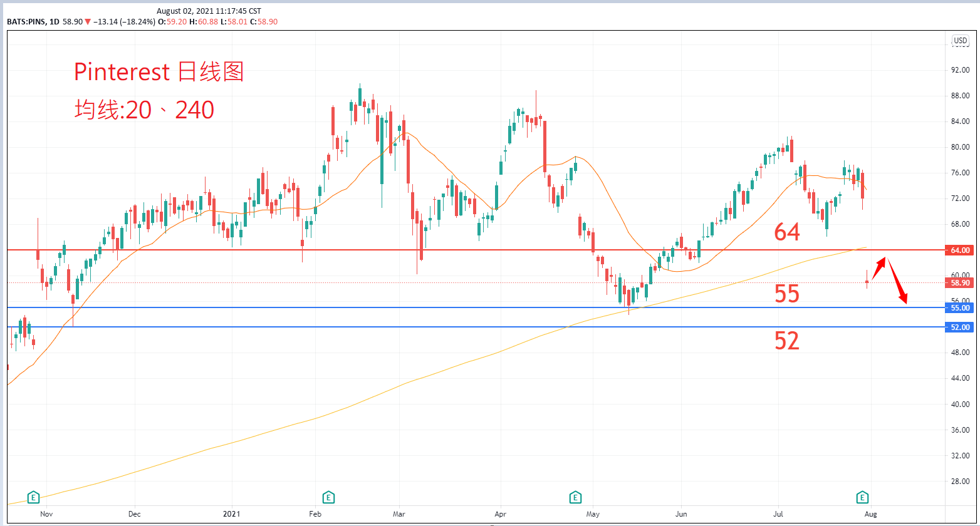Click the 92.00 price axis label
Viewport: 980px width, 526px height.
pyautogui.click(x=961, y=70)
